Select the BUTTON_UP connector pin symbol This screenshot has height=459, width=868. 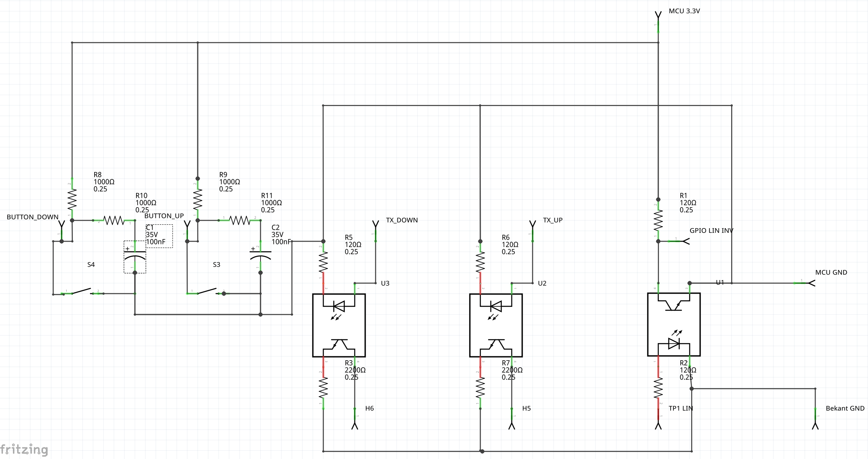pyautogui.click(x=187, y=231)
